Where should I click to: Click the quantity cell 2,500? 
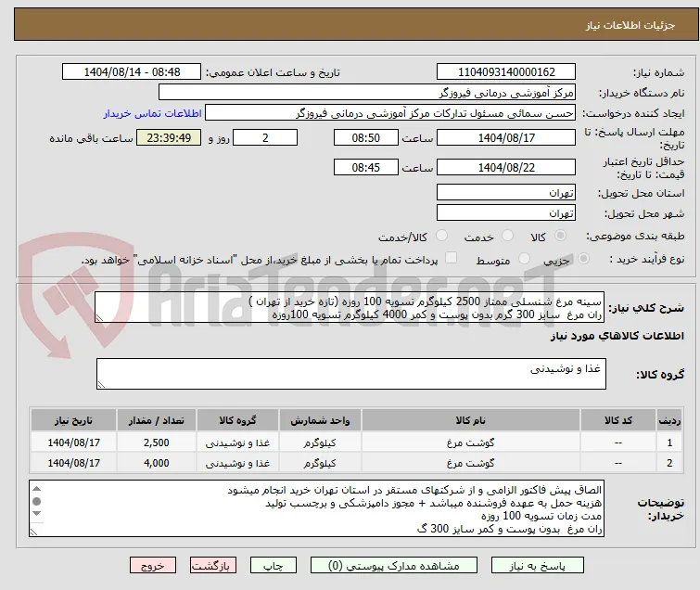tap(157, 442)
